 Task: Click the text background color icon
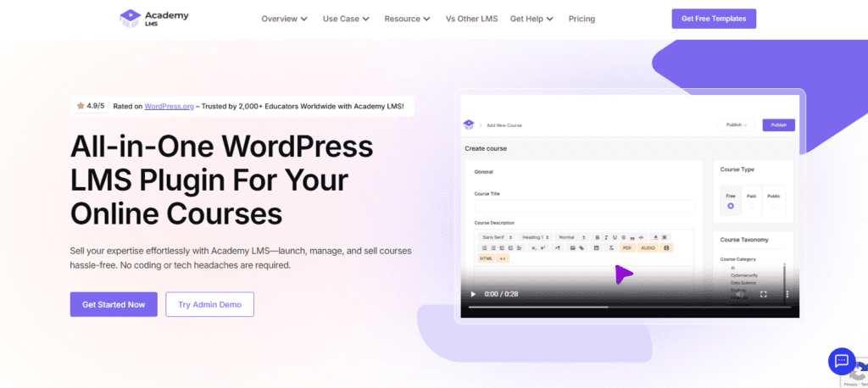click(x=665, y=237)
